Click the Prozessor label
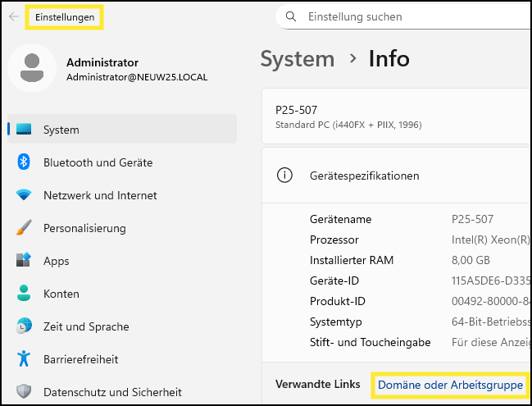532x406 pixels. (x=334, y=239)
